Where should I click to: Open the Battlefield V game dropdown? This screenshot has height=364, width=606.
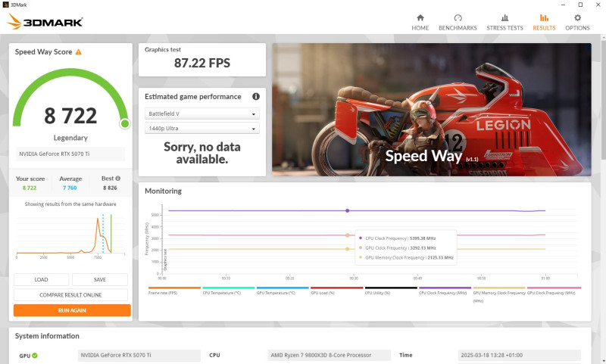coord(201,114)
